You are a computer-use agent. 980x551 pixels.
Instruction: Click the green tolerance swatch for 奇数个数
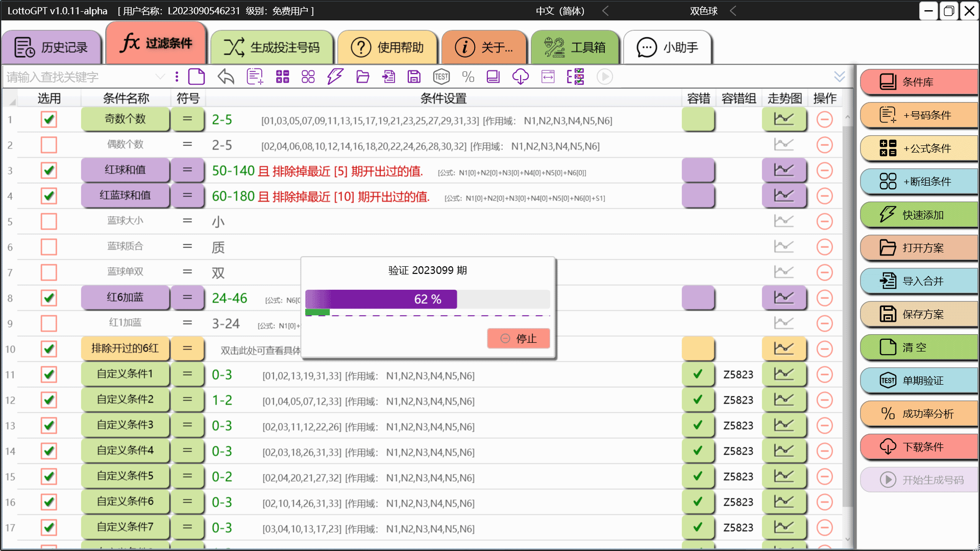pyautogui.click(x=698, y=119)
